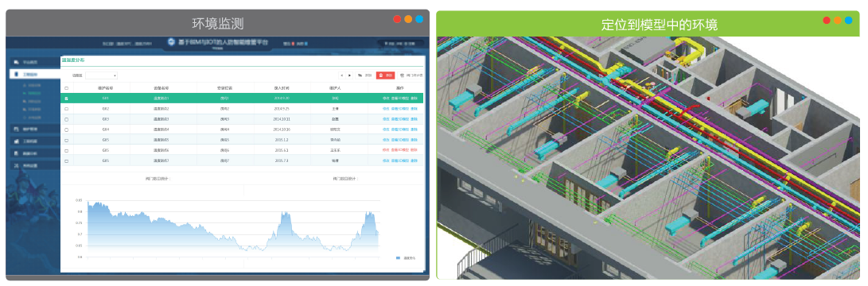Click the platform logo in header
The width and height of the screenshot is (868, 286).
click(172, 41)
